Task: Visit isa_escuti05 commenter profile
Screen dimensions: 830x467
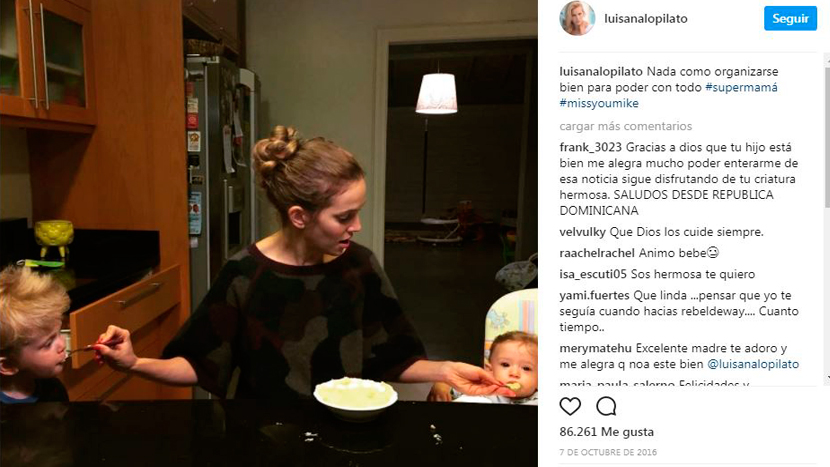Action: (x=593, y=274)
